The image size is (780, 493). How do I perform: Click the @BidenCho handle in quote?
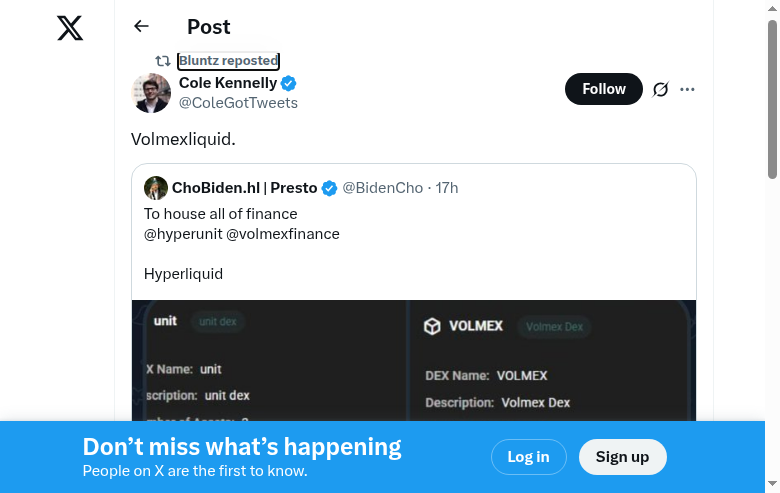coord(383,188)
